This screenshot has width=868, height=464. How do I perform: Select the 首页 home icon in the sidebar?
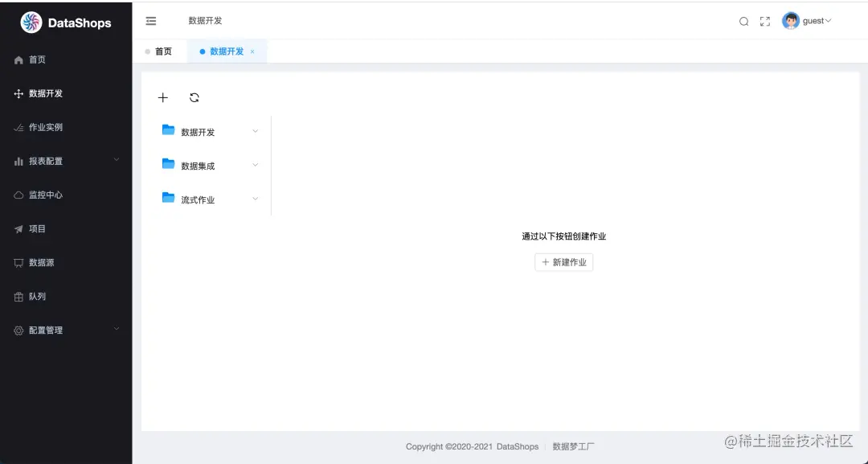click(x=34, y=60)
